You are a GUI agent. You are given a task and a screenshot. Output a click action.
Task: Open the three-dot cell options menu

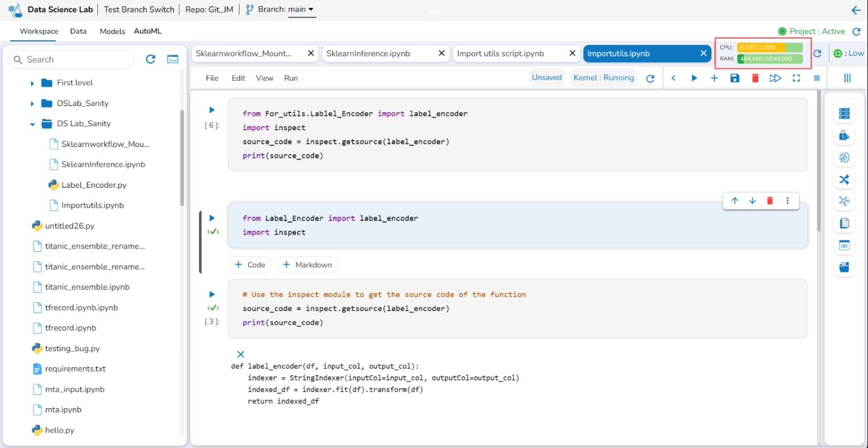coord(788,201)
